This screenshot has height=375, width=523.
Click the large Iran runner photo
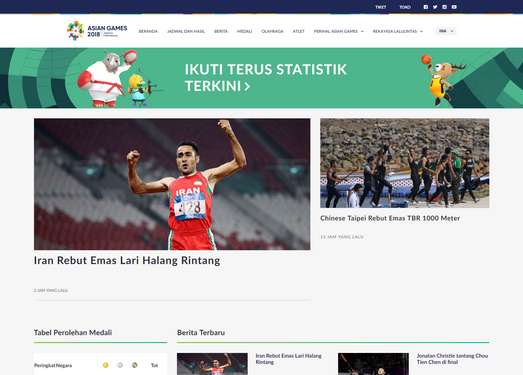172,184
